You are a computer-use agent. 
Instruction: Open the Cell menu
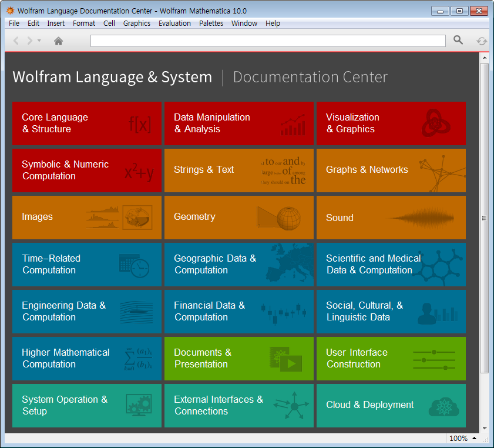click(x=109, y=24)
